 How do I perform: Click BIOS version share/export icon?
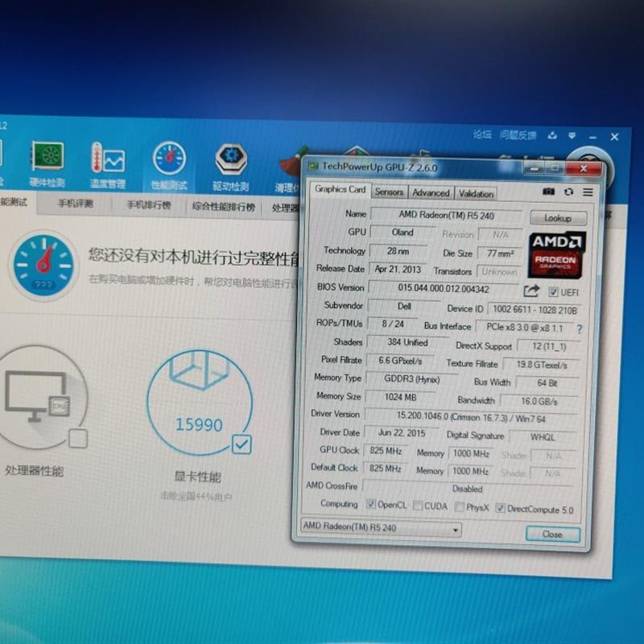[531, 291]
